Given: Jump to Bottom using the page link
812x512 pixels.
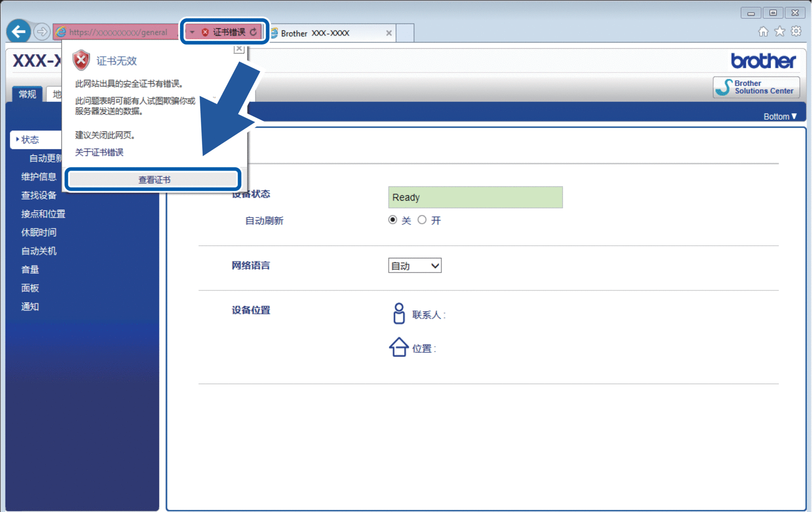Looking at the screenshot, I should tap(780, 117).
